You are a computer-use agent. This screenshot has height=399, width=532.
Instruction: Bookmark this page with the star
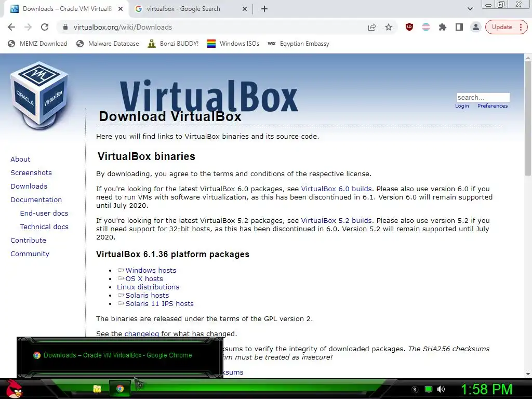click(389, 27)
